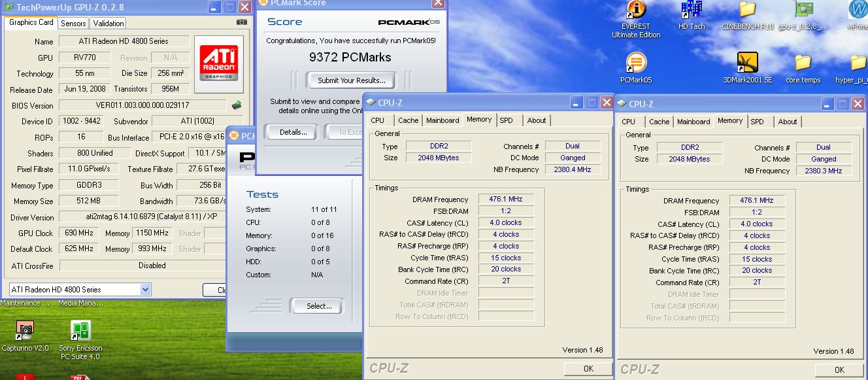Screen dimensions: 868x380
Task: Open SPD tab in CPU-Z showing 2380.3 MHz
Action: 758,122
